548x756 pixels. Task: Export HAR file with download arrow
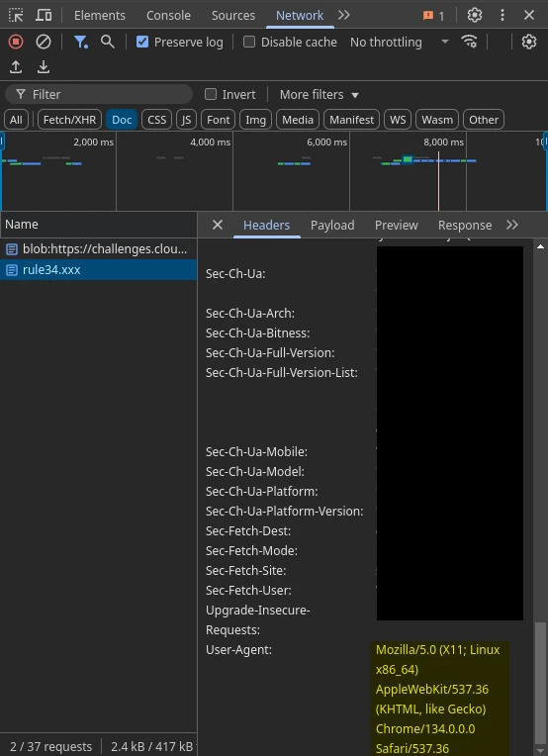[44, 67]
